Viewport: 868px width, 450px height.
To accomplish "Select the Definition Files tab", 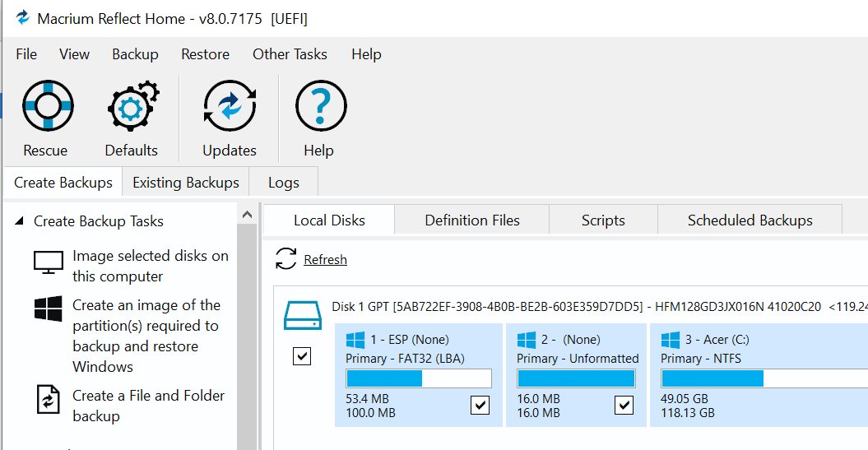I will tap(472, 220).
